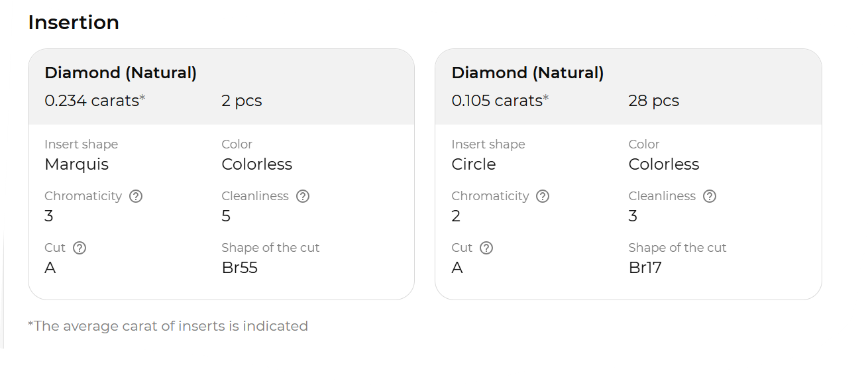Screen dimensions: 868x387
Task: Open Cleanliness help icon in Circle diamond card
Action: (710, 196)
